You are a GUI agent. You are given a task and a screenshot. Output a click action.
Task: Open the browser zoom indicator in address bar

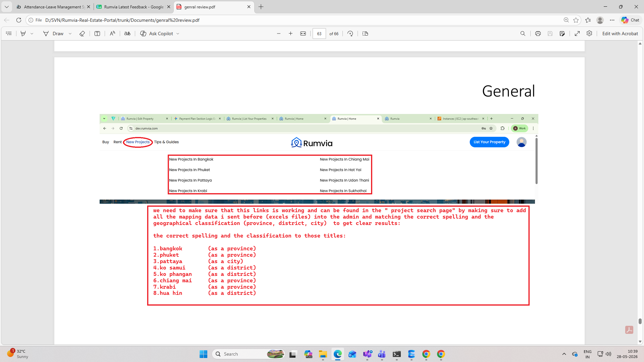pos(566,20)
